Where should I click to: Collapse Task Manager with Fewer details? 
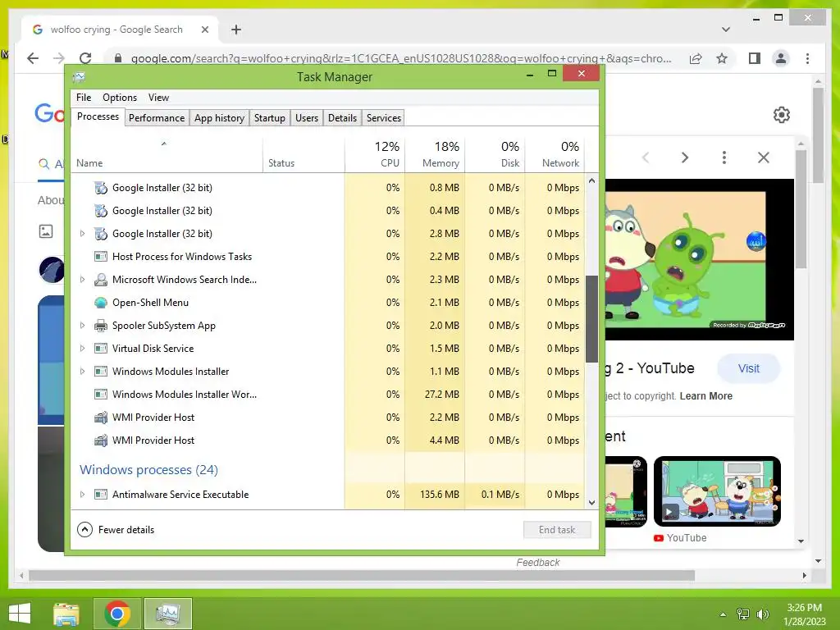click(116, 530)
